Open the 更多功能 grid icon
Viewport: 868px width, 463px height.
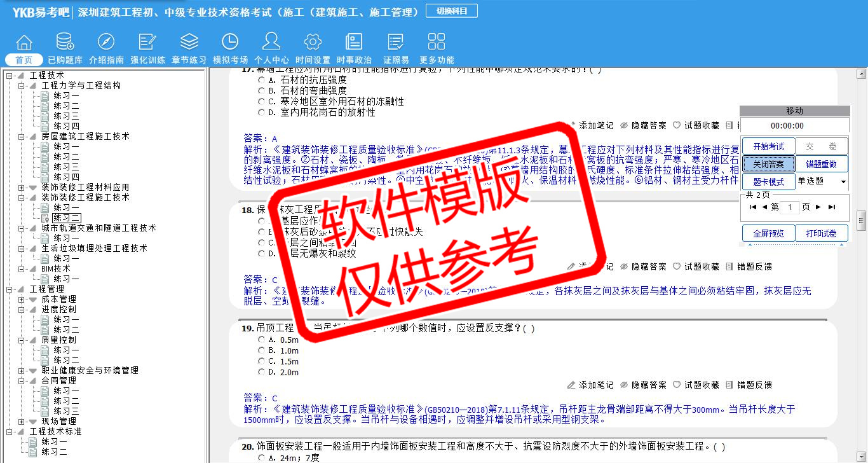[x=437, y=42]
